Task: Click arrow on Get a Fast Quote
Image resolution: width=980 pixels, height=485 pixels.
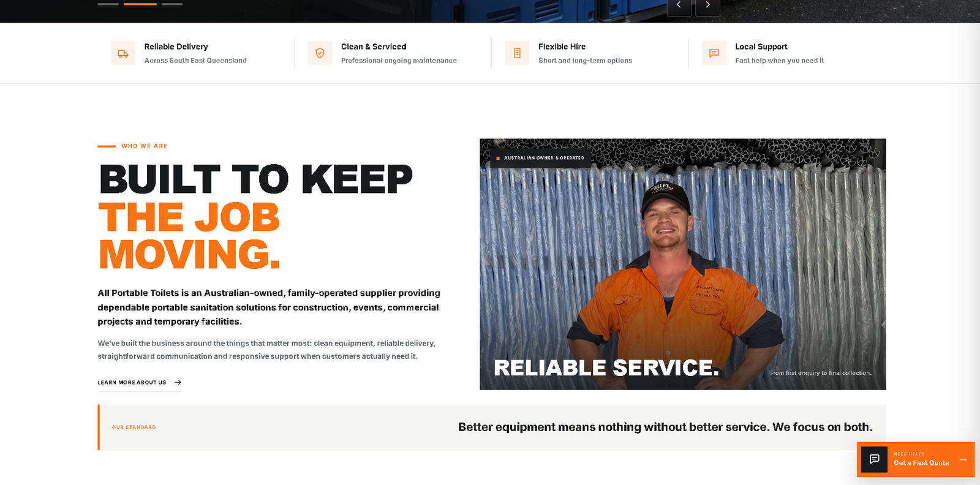Action: pyautogui.click(x=963, y=460)
